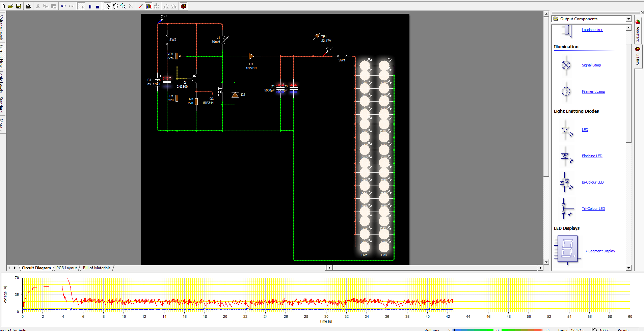This screenshot has width=644, height=331.
Task: Open the Loudspeaker component link
Action: [592, 30]
